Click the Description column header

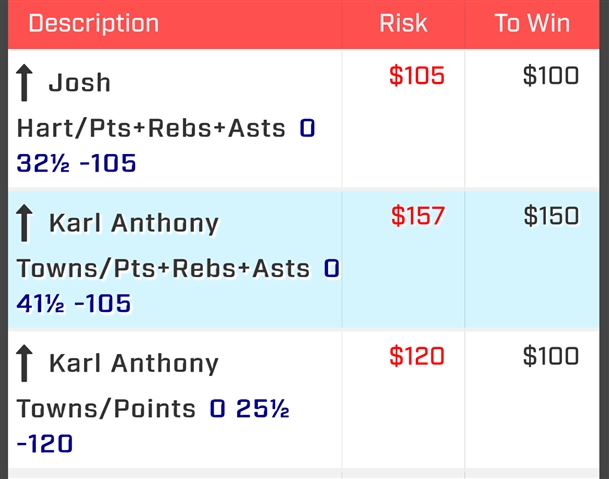(x=94, y=23)
